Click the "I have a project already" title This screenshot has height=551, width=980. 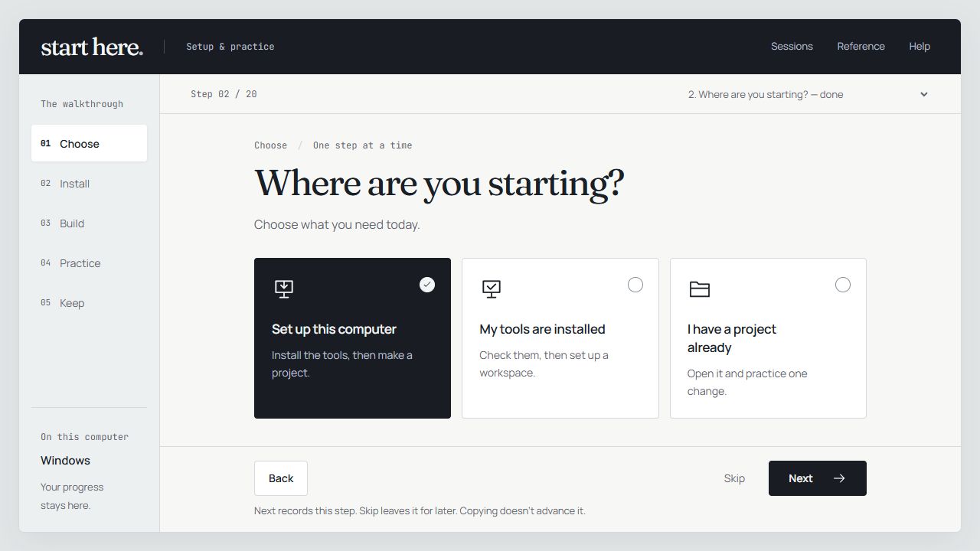click(x=732, y=338)
